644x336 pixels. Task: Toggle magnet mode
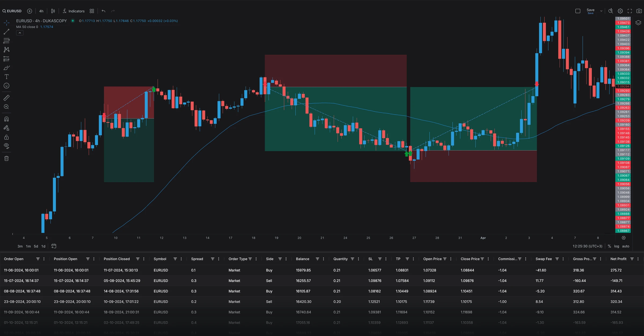[6, 119]
